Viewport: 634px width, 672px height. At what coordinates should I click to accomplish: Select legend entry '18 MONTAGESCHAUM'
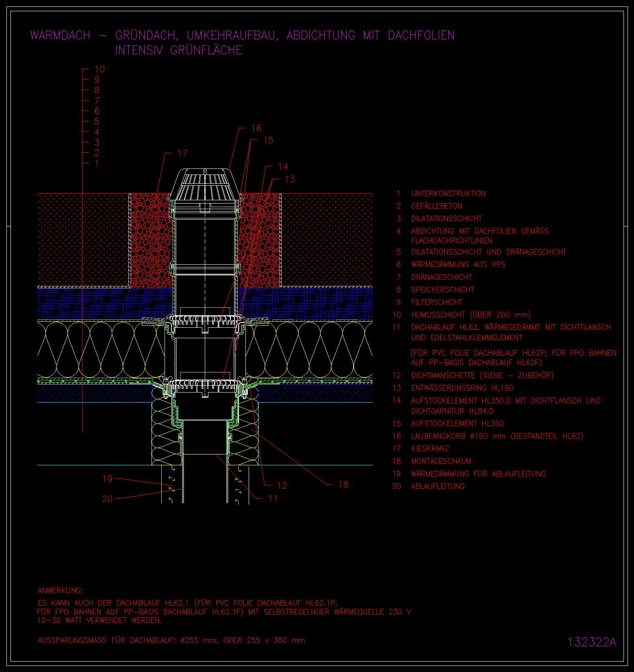(x=432, y=461)
